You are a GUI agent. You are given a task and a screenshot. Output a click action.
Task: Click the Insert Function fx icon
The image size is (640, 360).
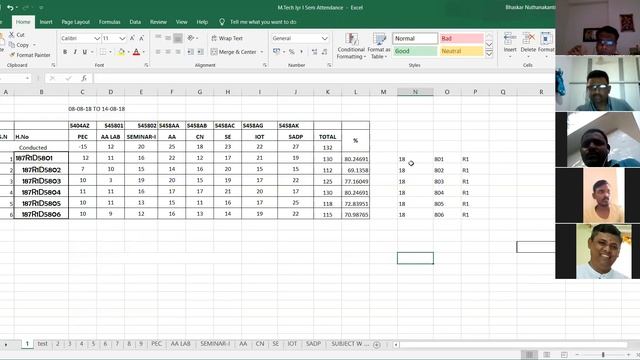pos(84,78)
